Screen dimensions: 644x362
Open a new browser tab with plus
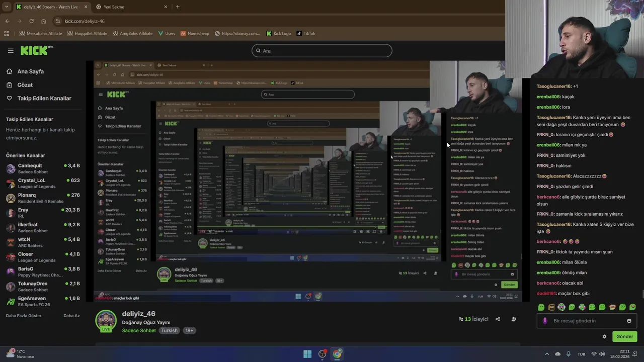coord(178,7)
